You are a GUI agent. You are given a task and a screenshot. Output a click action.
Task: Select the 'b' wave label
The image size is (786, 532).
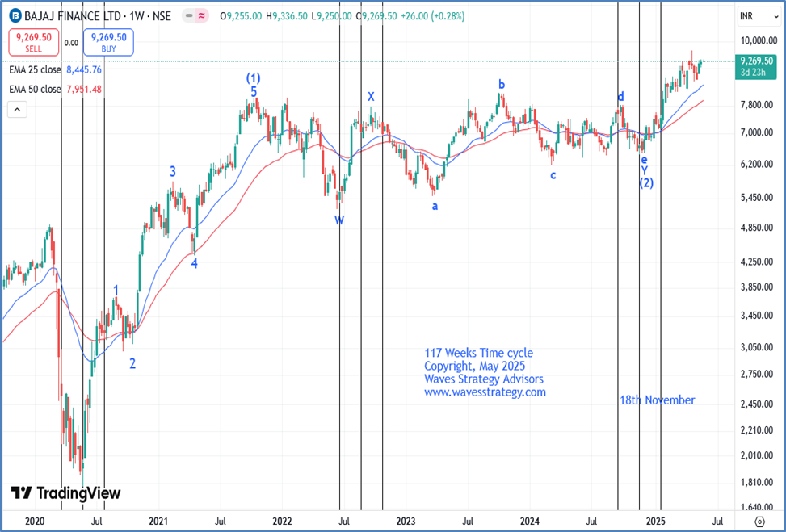(502, 83)
